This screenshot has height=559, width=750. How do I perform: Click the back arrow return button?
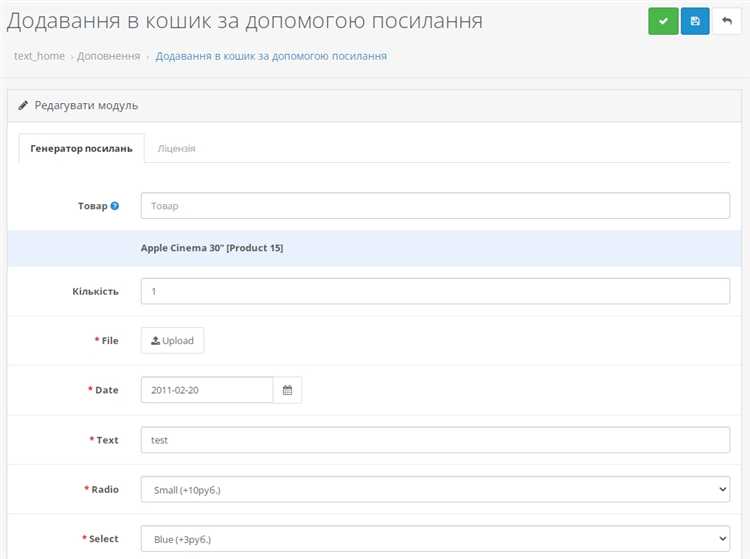tap(726, 21)
